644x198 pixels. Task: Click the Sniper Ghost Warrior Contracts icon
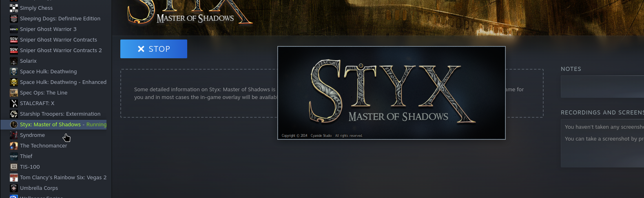[x=14, y=40]
